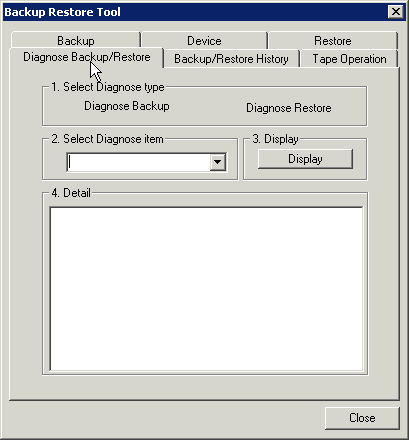
Task: Choose the Diagnose Backup option
Action: 127,106
